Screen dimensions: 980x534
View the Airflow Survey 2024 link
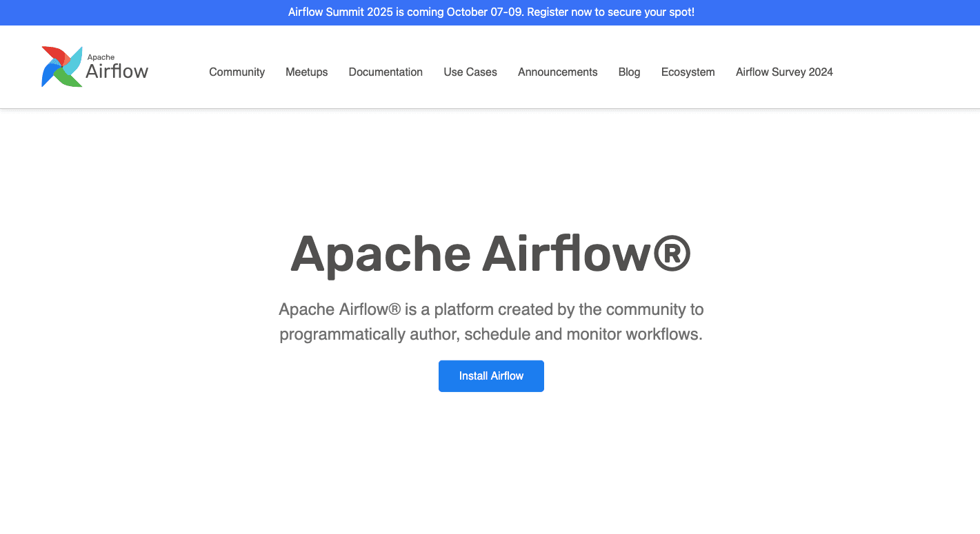pyautogui.click(x=784, y=72)
